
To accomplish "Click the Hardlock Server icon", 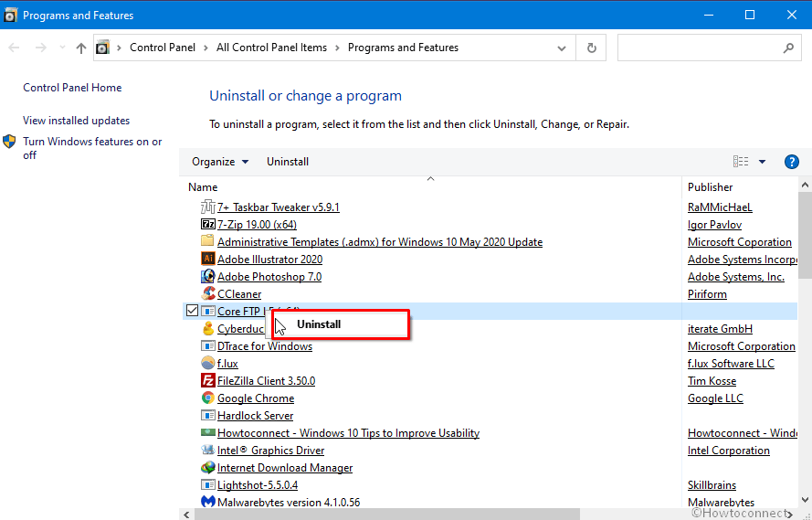I will pyautogui.click(x=207, y=415).
